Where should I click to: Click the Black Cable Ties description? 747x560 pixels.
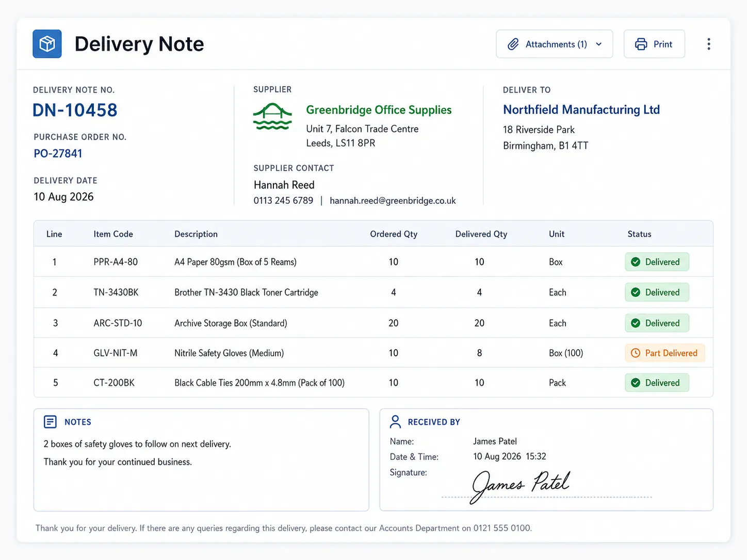[259, 383]
